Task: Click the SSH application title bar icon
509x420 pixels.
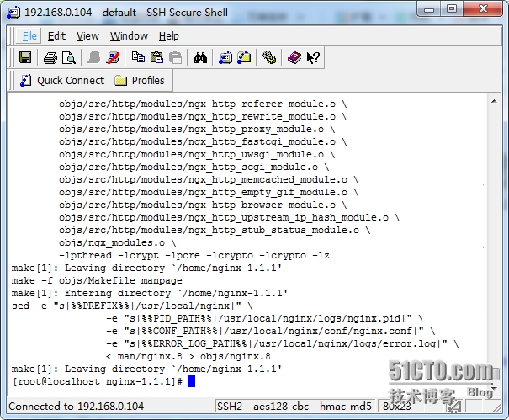Action: (13, 13)
